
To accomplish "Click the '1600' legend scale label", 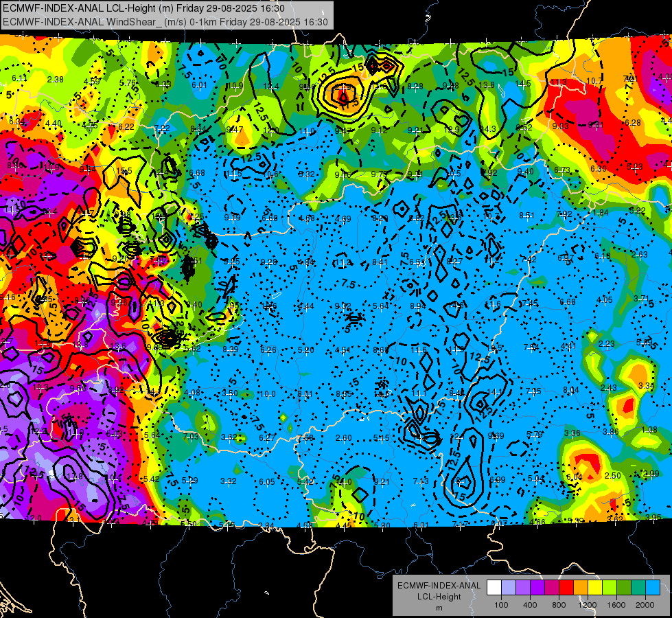I will [x=616, y=605].
